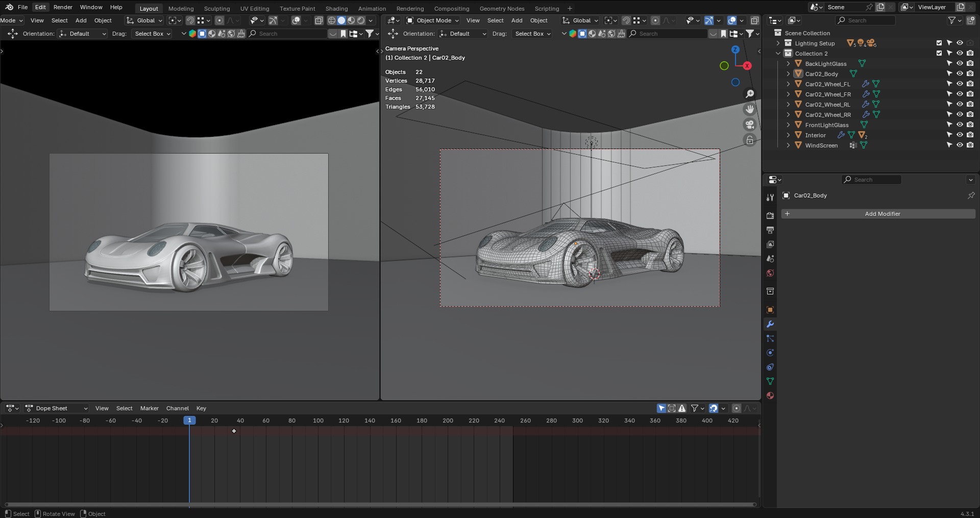Open the File menu

pyautogui.click(x=22, y=7)
